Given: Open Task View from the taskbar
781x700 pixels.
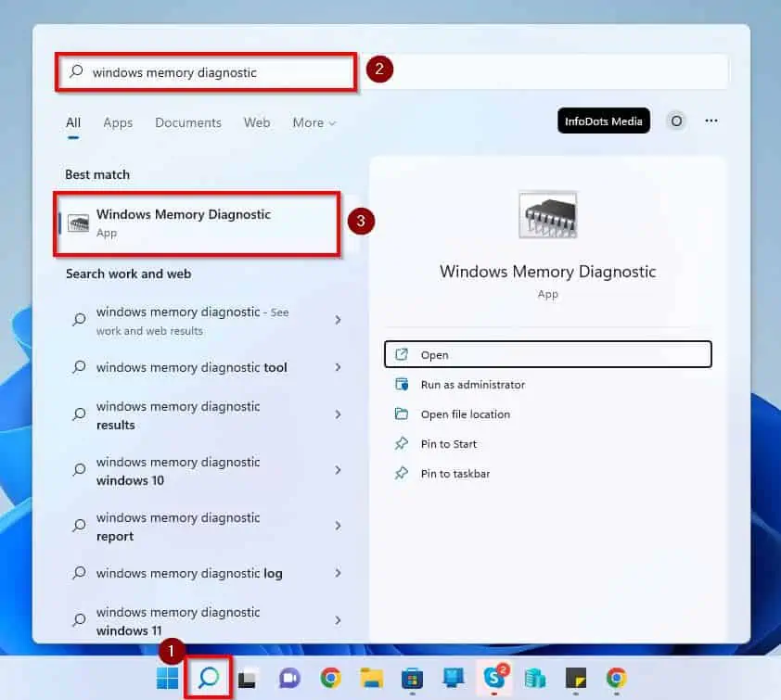Looking at the screenshot, I should coord(247,678).
